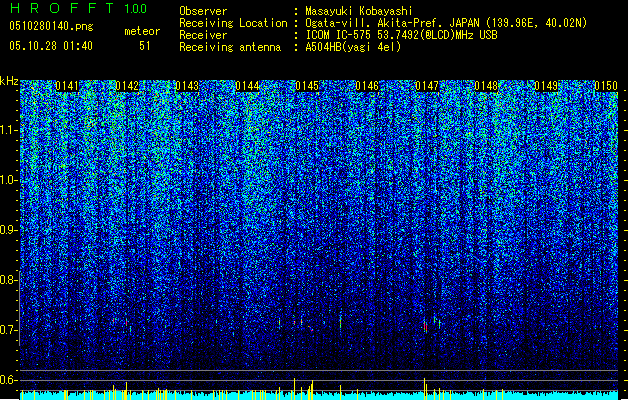Screen dimensions: 629x400
Task: Click the red meteor echo near 0142
Action: pyautogui.click(x=126, y=323)
